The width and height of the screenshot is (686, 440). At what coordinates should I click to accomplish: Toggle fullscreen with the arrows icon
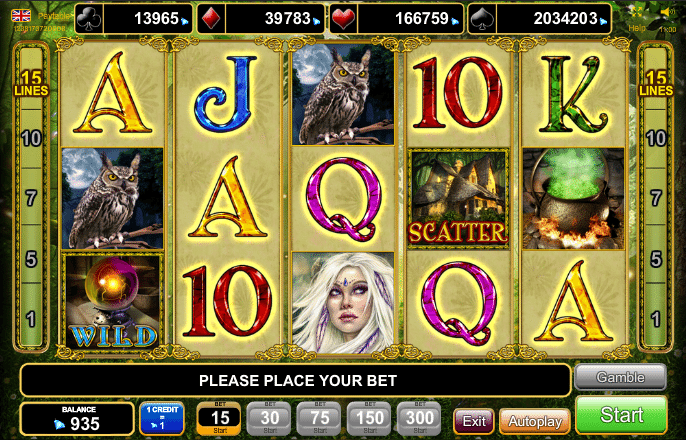coord(637,13)
